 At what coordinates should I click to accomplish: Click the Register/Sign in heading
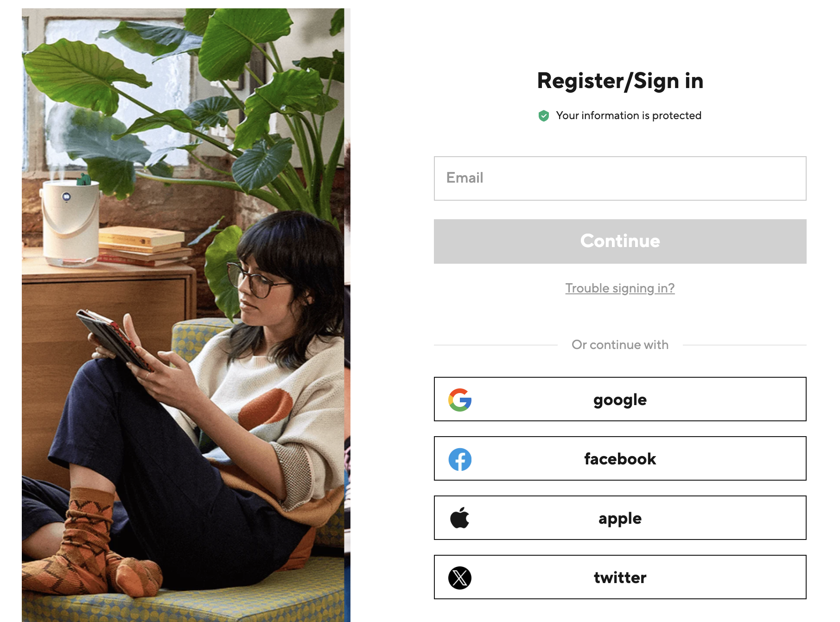tap(620, 81)
